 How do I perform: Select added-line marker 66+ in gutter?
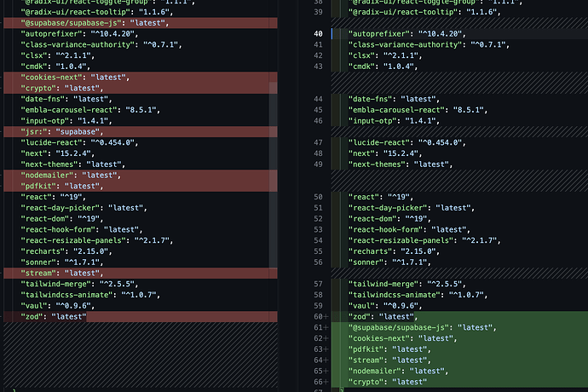point(321,382)
